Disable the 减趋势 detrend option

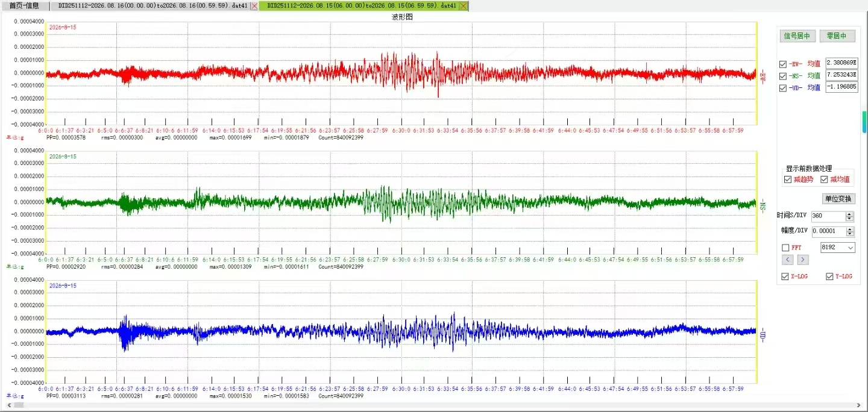(x=788, y=179)
